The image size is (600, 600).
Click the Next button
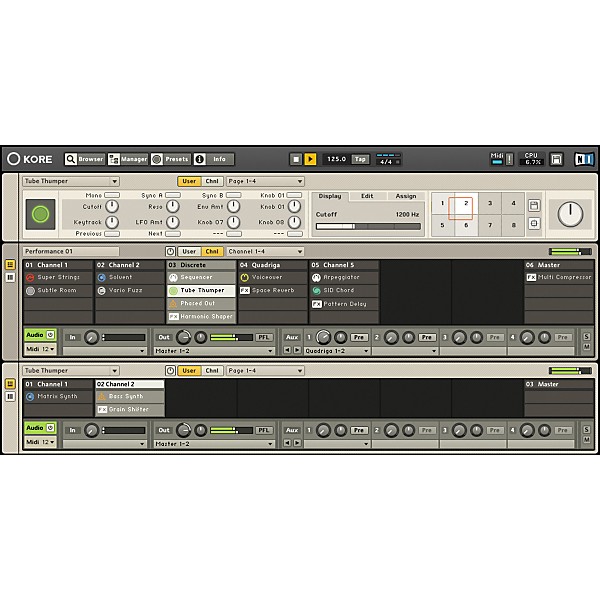[173, 233]
